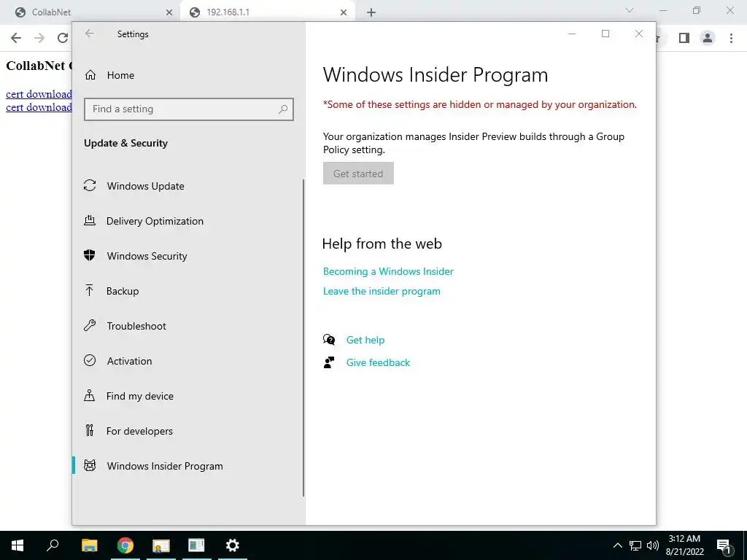Click the Windows Security shield icon

[90, 255]
